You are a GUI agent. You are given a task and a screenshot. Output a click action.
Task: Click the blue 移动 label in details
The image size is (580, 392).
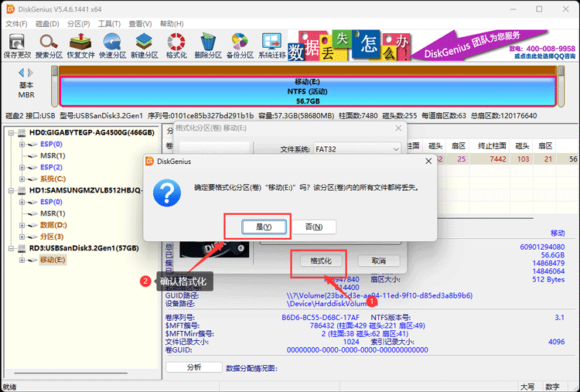click(558, 233)
